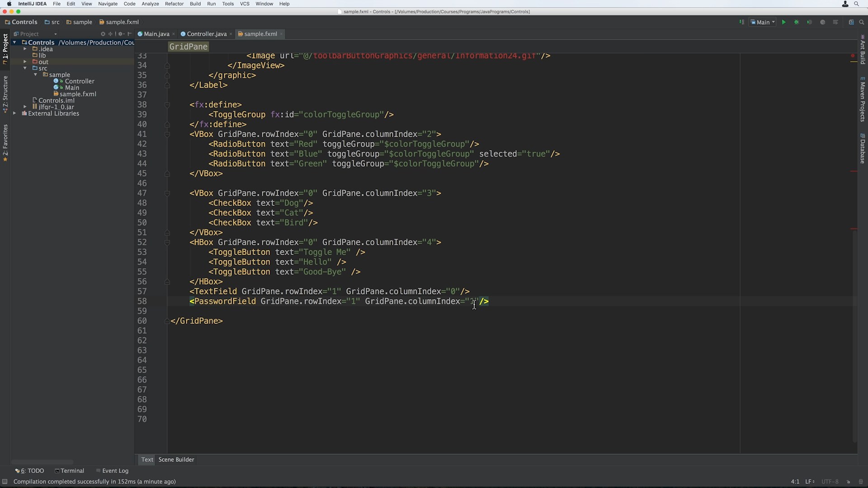Hide the Project tool window
Screen dimensions: 868x488
(129, 33)
